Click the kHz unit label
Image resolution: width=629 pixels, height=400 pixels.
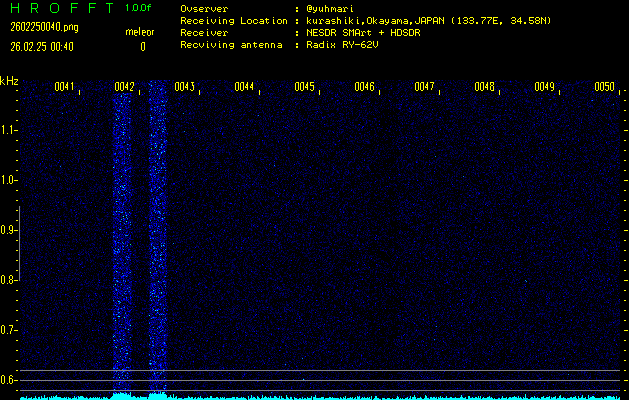pos(9,81)
